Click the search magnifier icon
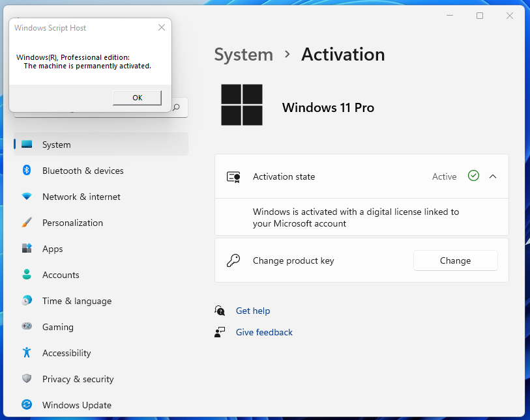 (176, 107)
